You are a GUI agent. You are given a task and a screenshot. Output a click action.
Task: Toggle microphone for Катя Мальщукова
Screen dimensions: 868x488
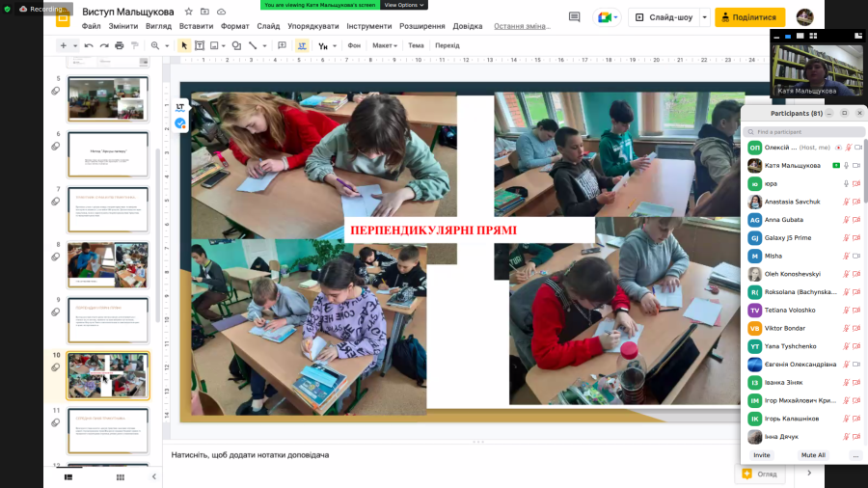[x=846, y=166]
